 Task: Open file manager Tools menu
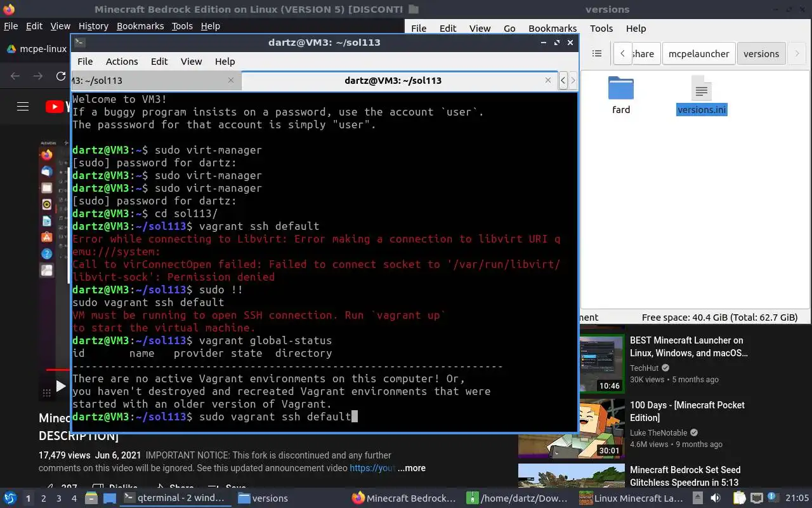click(x=601, y=29)
